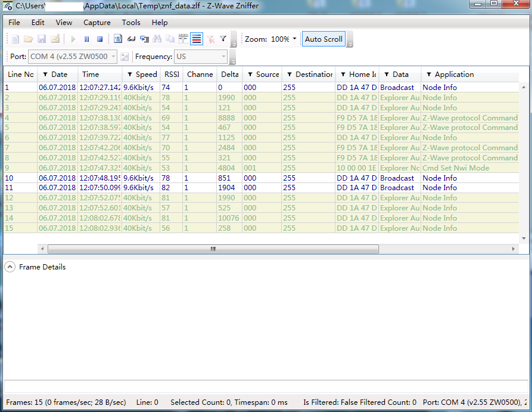Screen dimensions: 532x412
Task: Click the Copy documents icon
Action: [170, 39]
